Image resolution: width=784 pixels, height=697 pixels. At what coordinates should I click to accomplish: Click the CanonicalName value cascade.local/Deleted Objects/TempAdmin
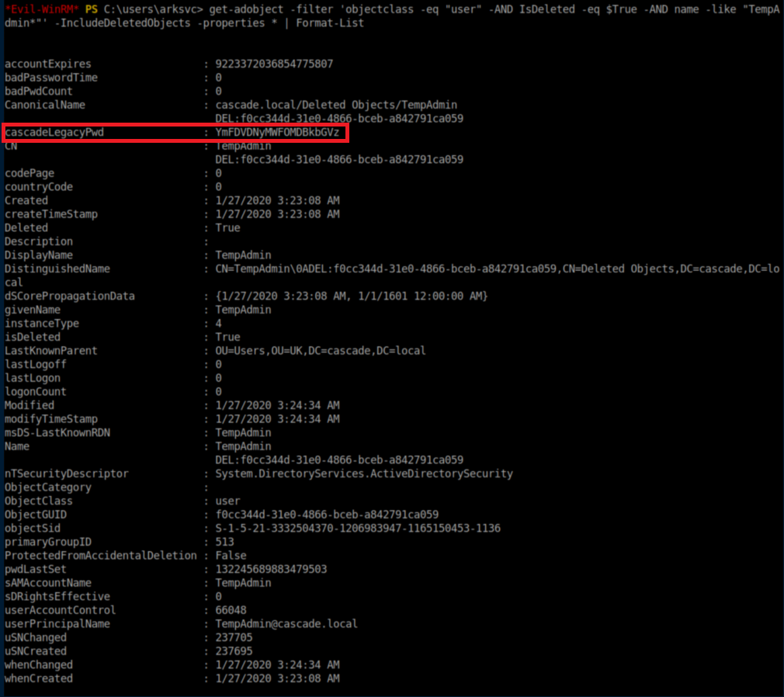pyautogui.click(x=336, y=105)
